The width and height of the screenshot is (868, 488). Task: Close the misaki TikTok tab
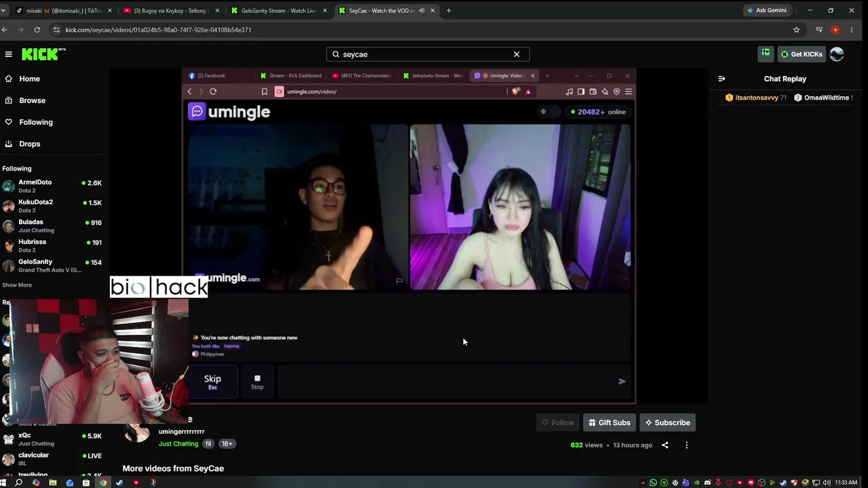coord(110,11)
